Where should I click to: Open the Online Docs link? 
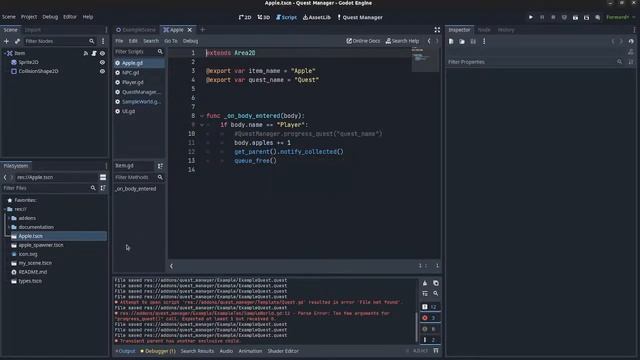[363, 41]
